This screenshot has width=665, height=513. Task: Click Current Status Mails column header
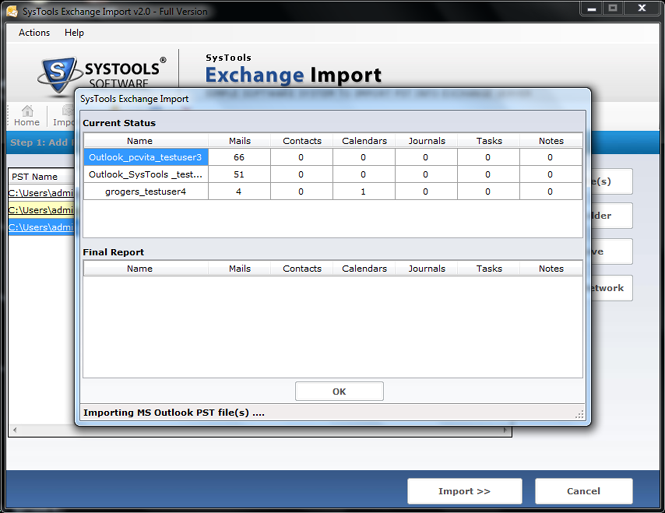(240, 141)
